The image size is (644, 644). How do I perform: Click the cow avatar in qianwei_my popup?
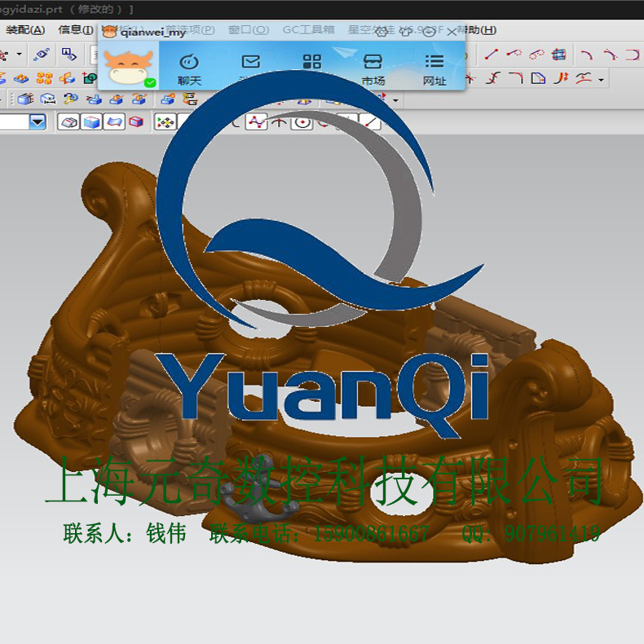pyautogui.click(x=129, y=67)
